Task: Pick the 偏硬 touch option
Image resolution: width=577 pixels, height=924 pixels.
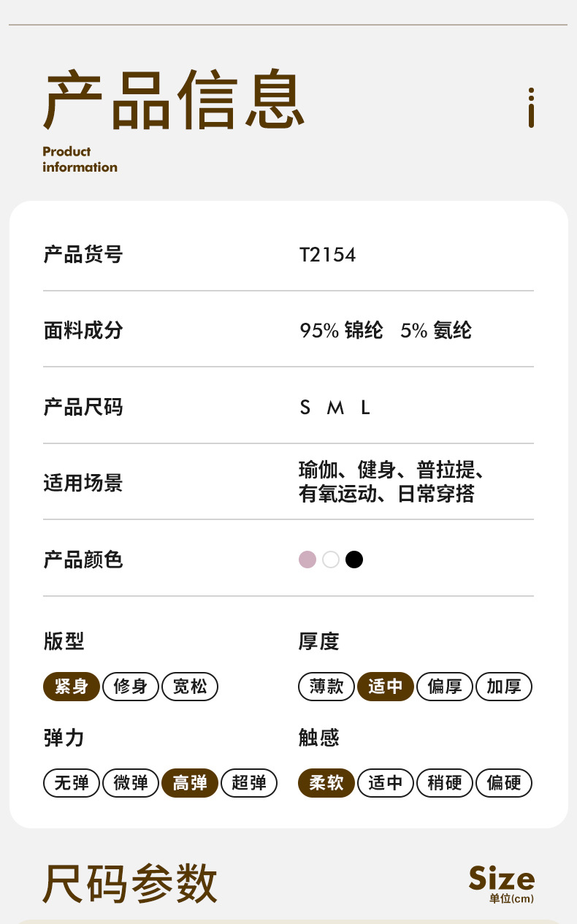Action: pyautogui.click(x=504, y=783)
